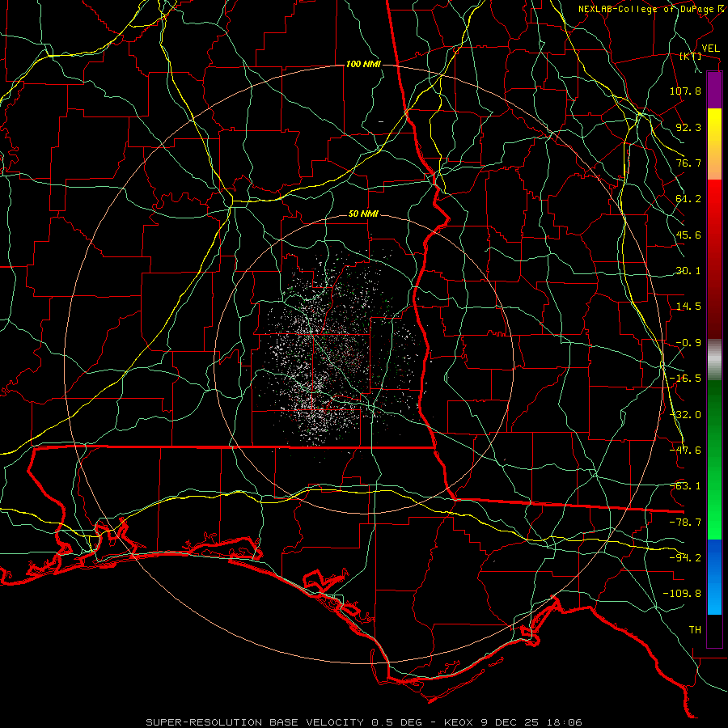Select the 107.8 velocity scale value
This screenshot has width=728, height=728.
(685, 91)
